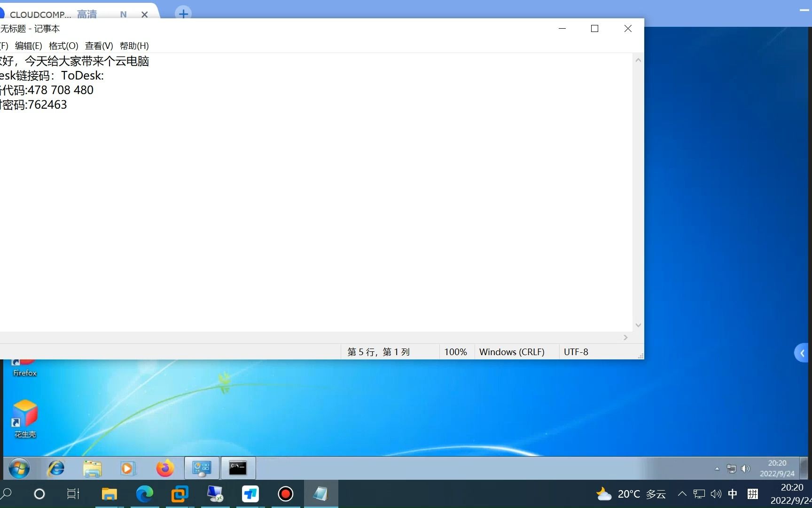
Task: Click network icon in remote Windows 7 tray
Action: [x=732, y=468]
